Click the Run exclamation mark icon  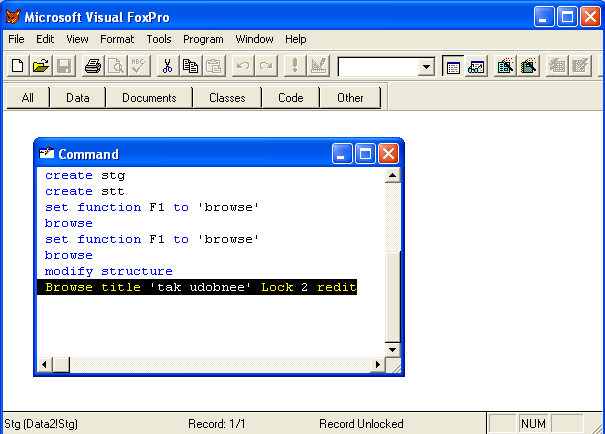(295, 66)
